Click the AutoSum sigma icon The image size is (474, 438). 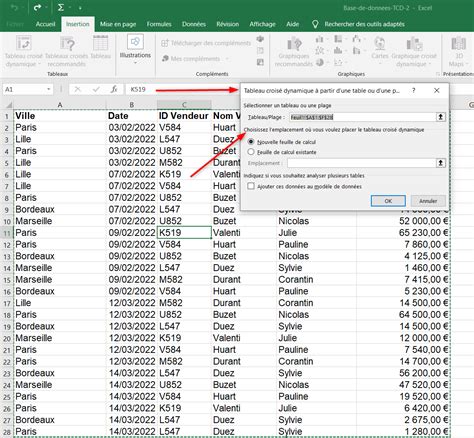pos(61,7)
